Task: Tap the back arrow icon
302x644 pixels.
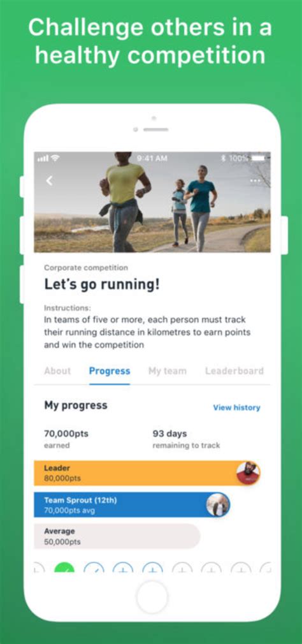Action: click(x=49, y=180)
